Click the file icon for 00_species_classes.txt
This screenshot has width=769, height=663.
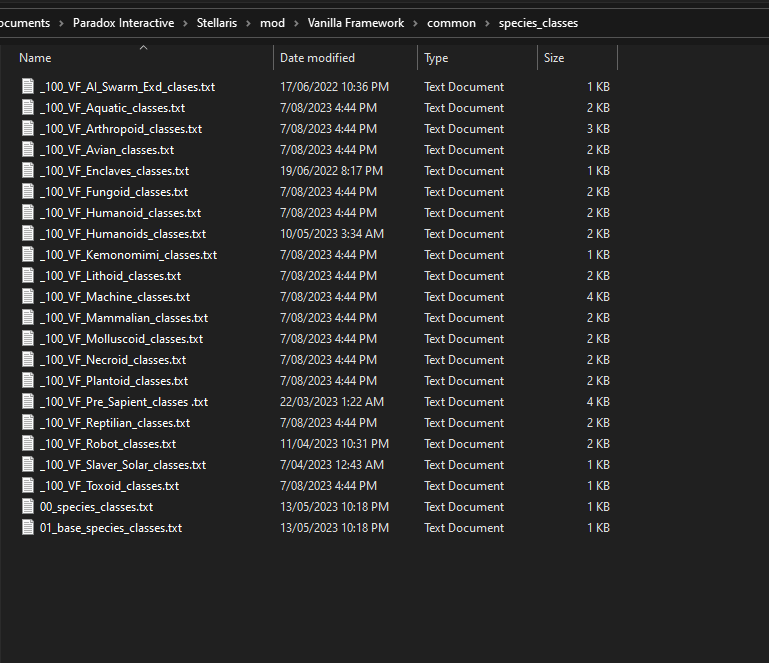click(28, 507)
